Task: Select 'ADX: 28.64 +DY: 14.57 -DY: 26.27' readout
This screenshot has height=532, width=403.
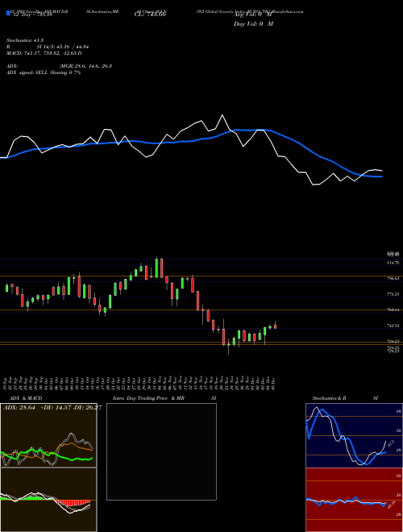Action: pos(52,408)
